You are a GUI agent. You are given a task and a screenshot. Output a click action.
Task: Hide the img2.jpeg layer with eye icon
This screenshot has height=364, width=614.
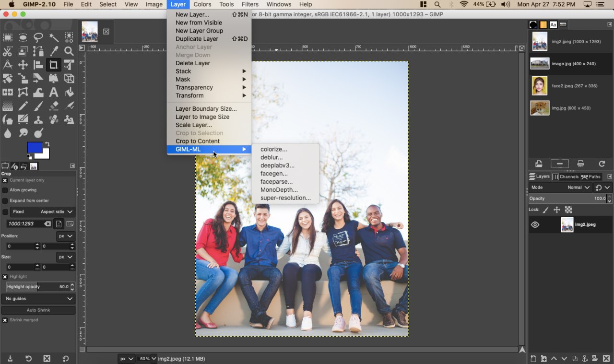pos(535,224)
